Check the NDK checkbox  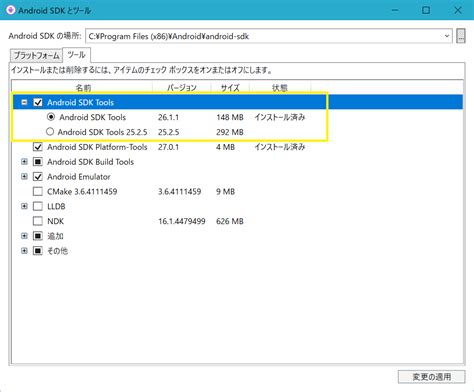coord(38,221)
